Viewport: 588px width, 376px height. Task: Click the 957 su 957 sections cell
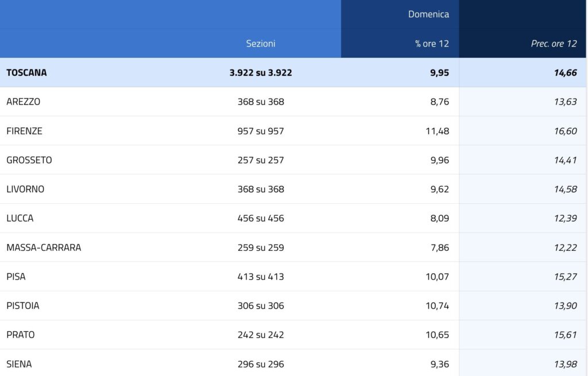pyautogui.click(x=261, y=131)
